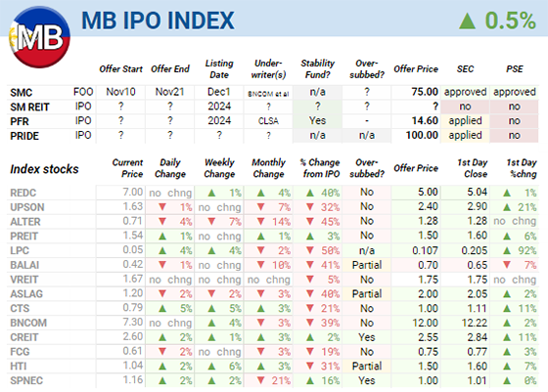The width and height of the screenshot is (548, 392).
Task: Select the PRIDE row label
Action: tap(24, 136)
